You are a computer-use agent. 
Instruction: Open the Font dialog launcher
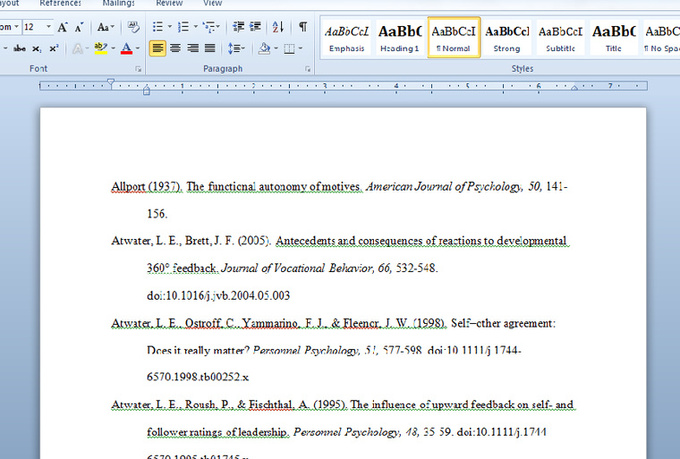pyautogui.click(x=138, y=69)
